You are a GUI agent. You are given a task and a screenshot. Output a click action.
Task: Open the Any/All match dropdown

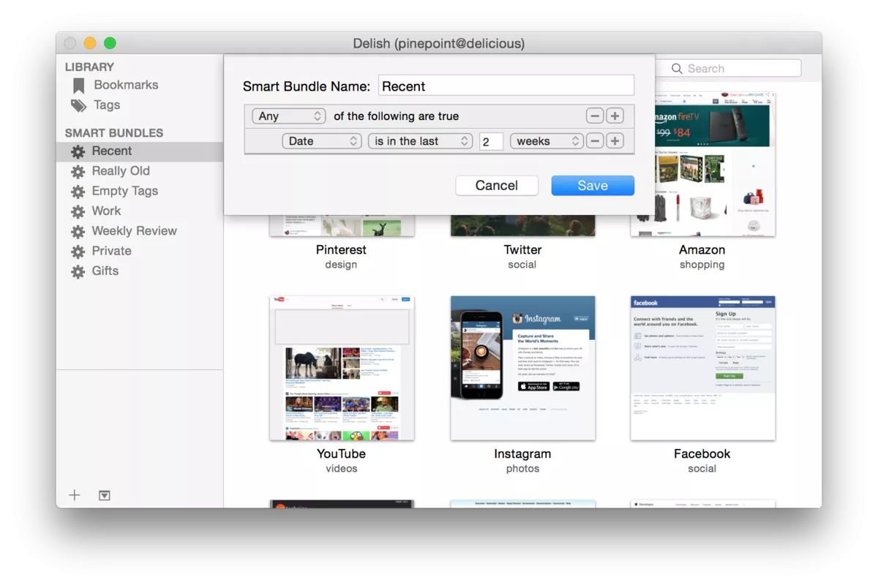coord(288,116)
